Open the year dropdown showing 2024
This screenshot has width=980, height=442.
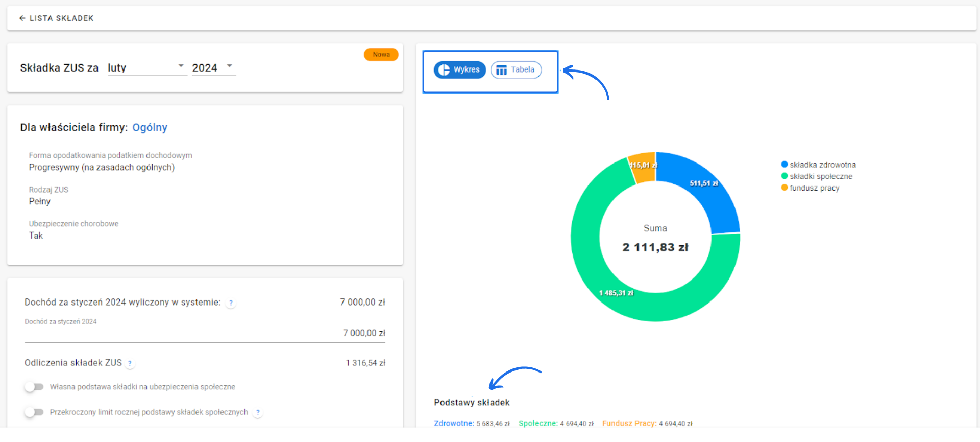click(213, 67)
